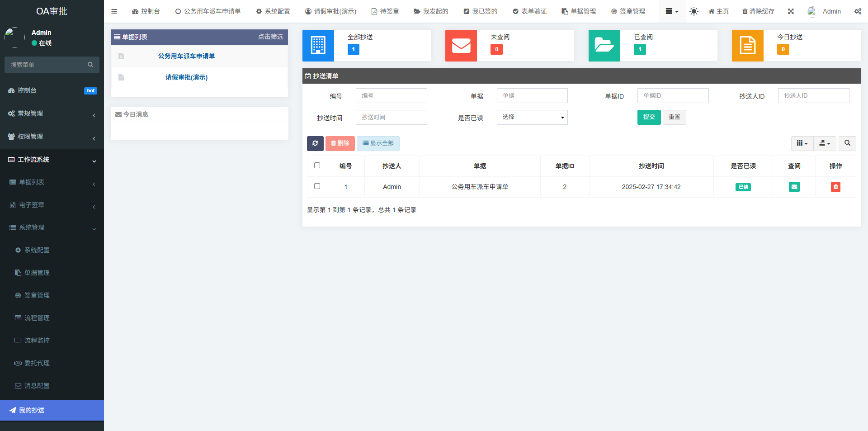Click the fullscreen expand icon
The width and height of the screenshot is (868, 431).
click(x=791, y=11)
